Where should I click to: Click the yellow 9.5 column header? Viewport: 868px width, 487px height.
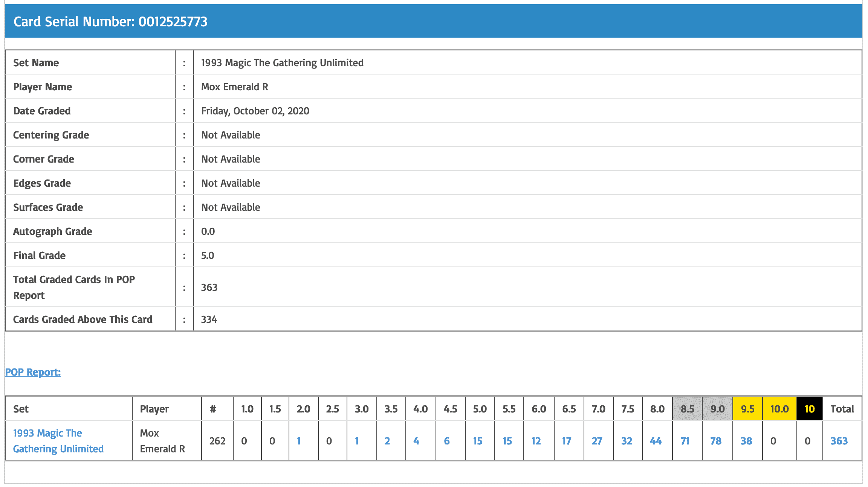[748, 409]
